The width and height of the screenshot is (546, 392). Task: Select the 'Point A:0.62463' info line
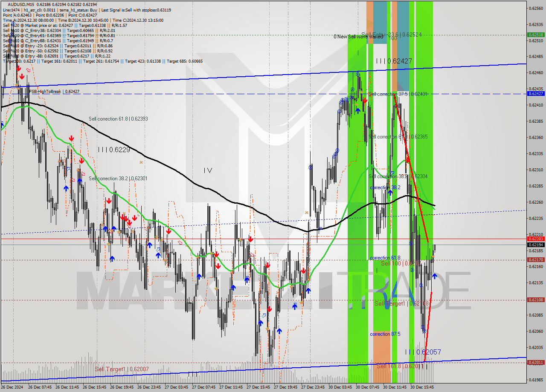50,15
